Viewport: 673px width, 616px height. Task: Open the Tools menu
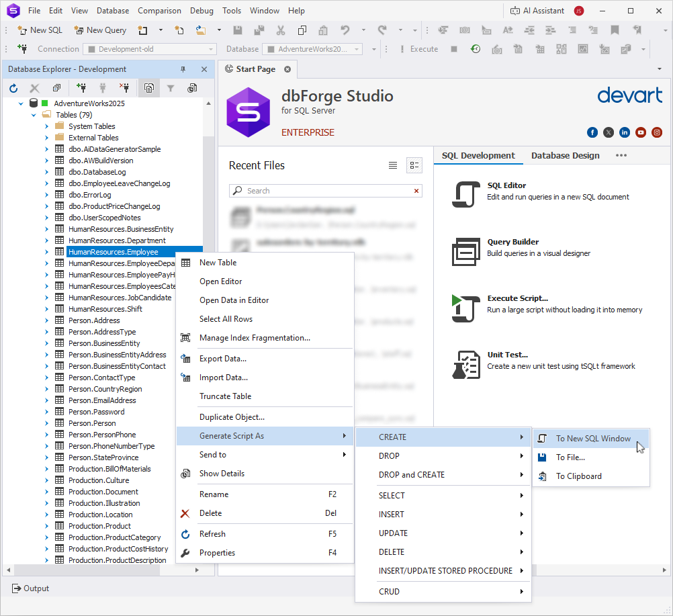pos(232,11)
